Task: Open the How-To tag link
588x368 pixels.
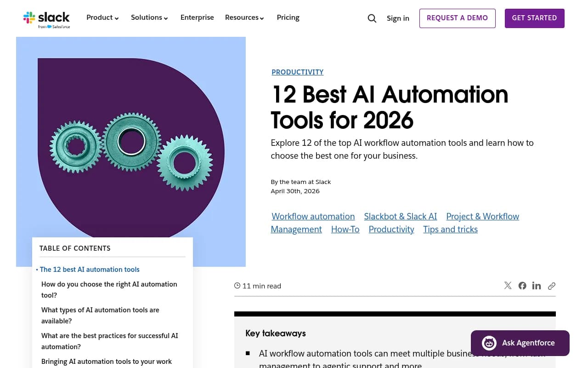Action: [x=345, y=229]
